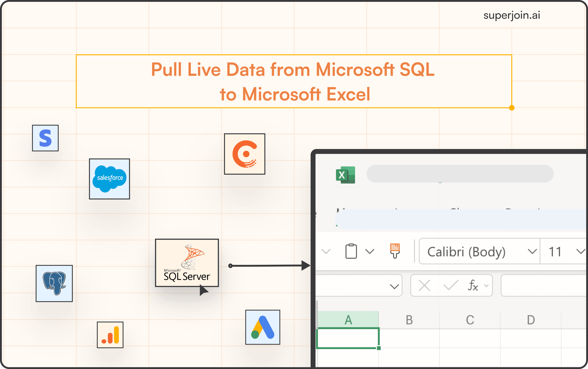Confirm formula entry with the checkmark
Image resolution: width=588 pixels, height=369 pixels.
pos(451,285)
